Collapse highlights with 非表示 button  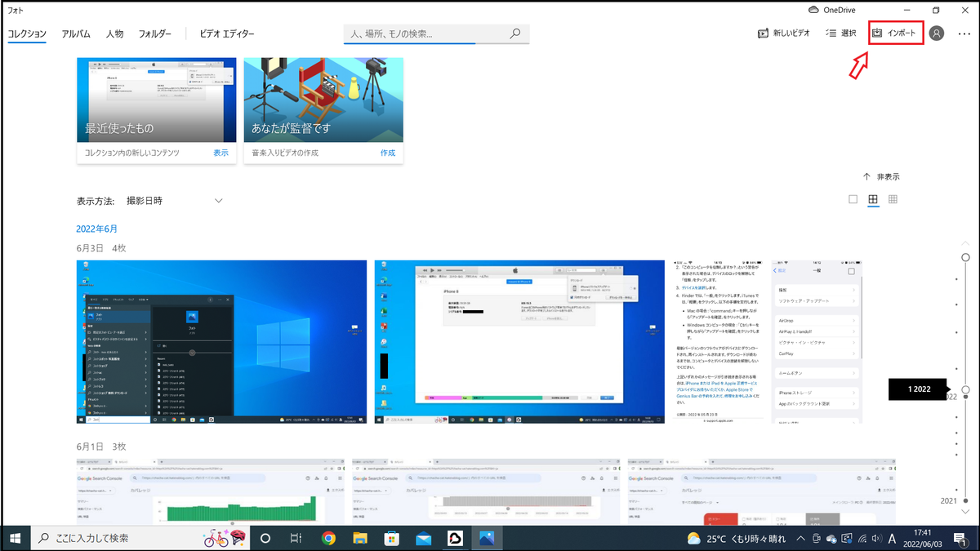tap(881, 176)
